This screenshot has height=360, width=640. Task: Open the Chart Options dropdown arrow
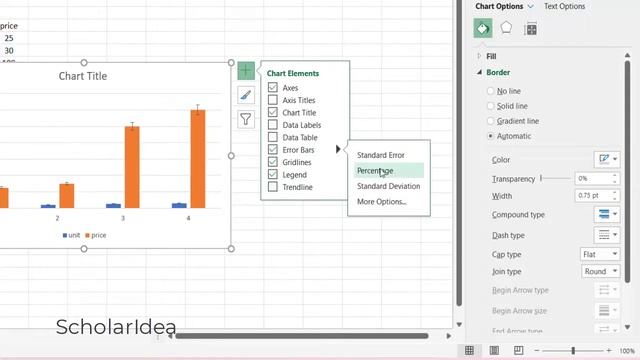coord(530,7)
